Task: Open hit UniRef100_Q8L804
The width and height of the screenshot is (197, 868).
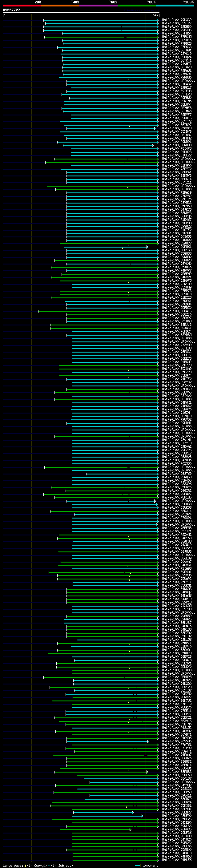Action: pos(177,104)
